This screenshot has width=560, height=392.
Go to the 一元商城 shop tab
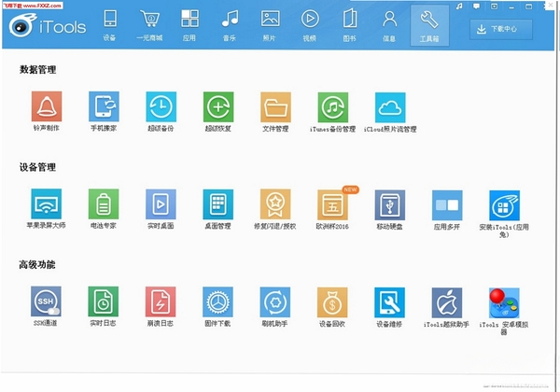point(149,26)
